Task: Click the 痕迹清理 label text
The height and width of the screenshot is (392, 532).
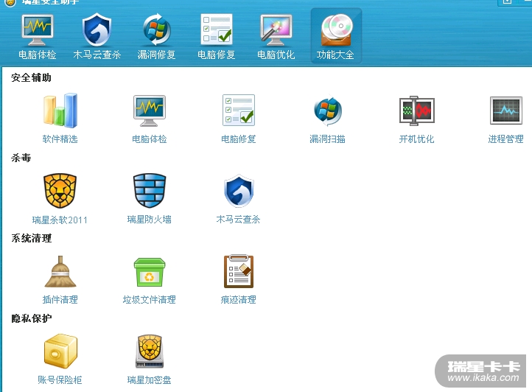Action: click(x=239, y=300)
